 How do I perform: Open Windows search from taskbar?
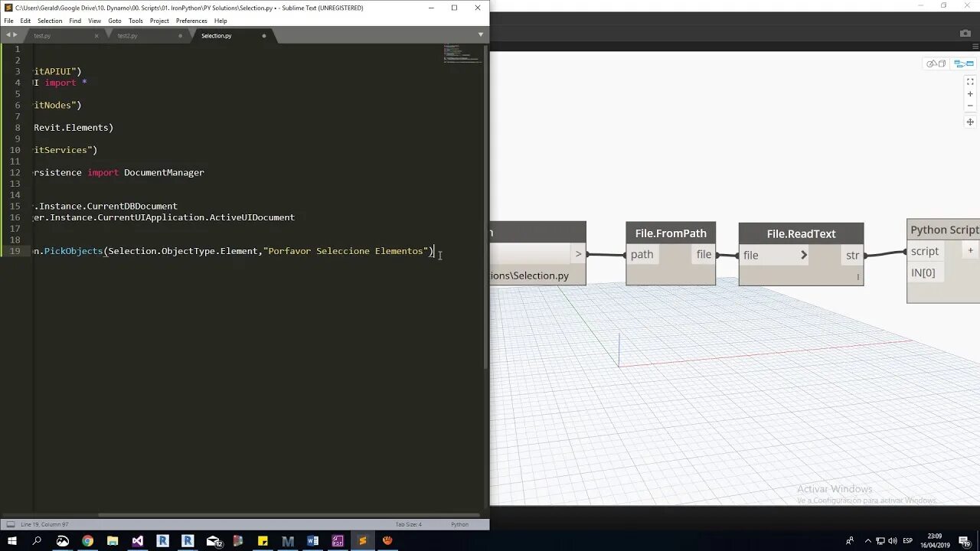click(37, 541)
